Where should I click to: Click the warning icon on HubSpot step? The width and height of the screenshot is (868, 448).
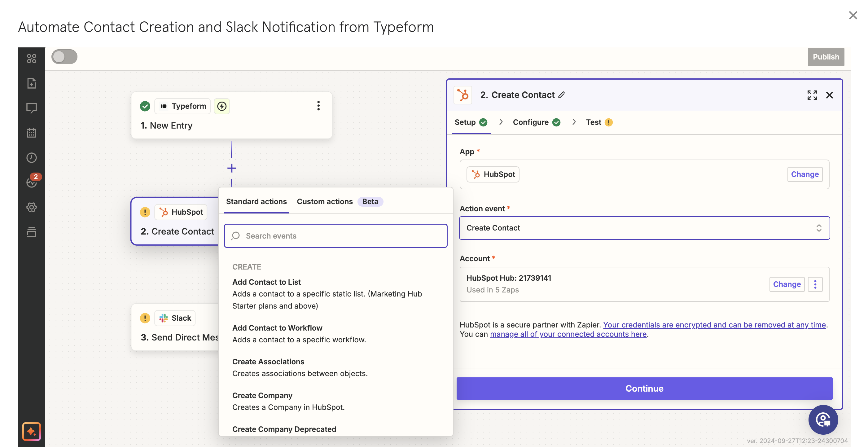[145, 212]
